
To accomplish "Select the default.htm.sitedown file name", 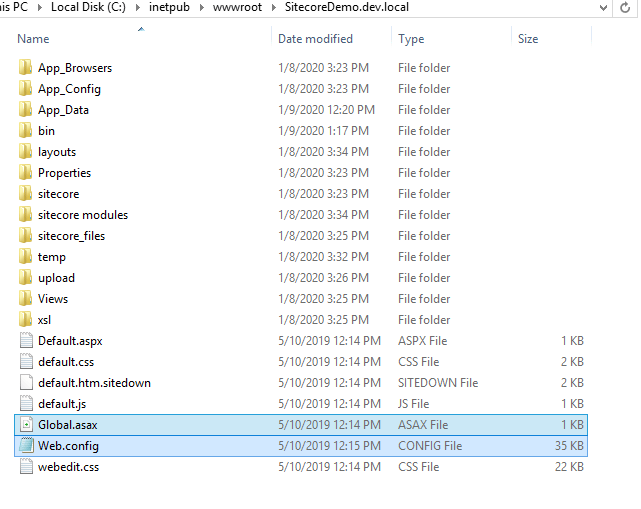I will 94,383.
